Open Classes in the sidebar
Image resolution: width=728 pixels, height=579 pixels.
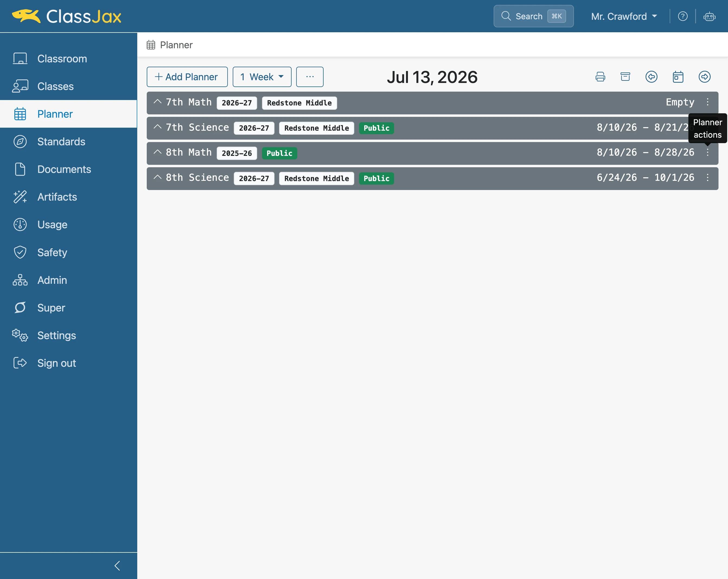point(69,86)
